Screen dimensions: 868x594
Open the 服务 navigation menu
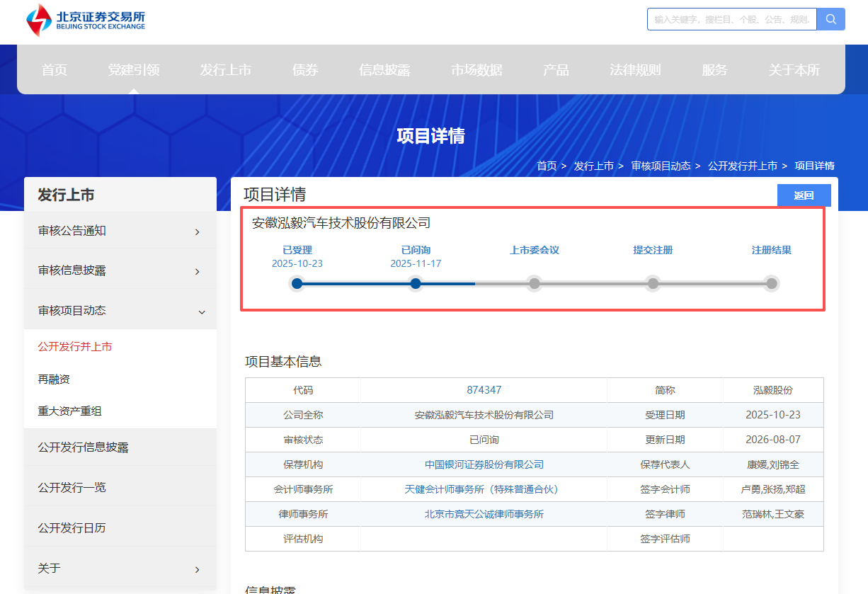tap(714, 69)
